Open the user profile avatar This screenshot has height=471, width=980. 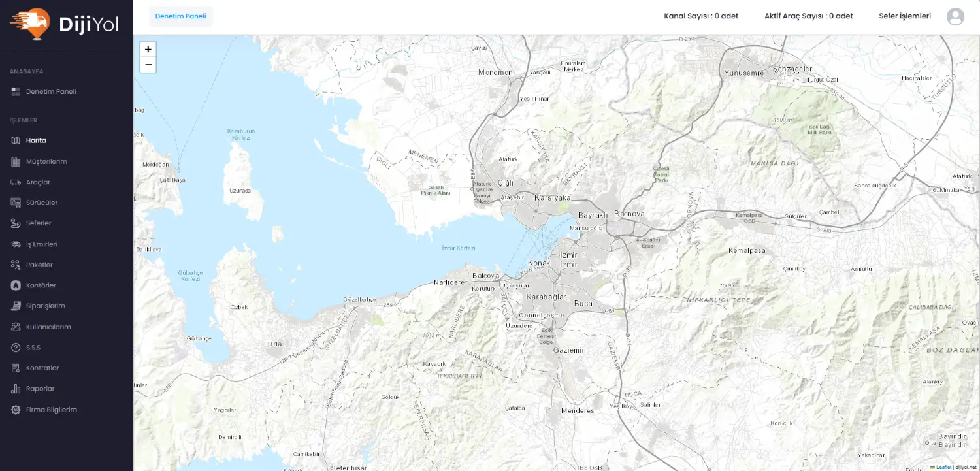(955, 17)
